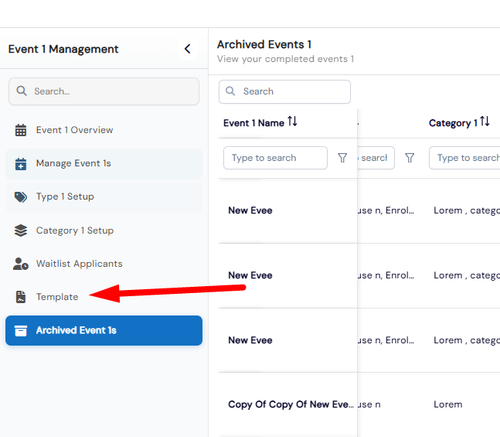Open the second column filter funnel
Image resolution: width=500 pixels, height=437 pixels.
tap(410, 158)
